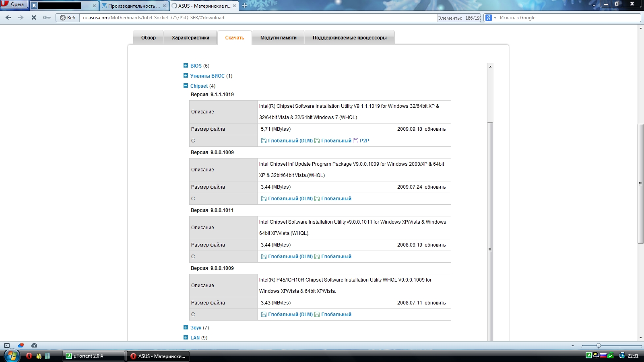The image size is (644, 362).
Task: Expand the 'Звук' (7) section
Action: coord(186,327)
